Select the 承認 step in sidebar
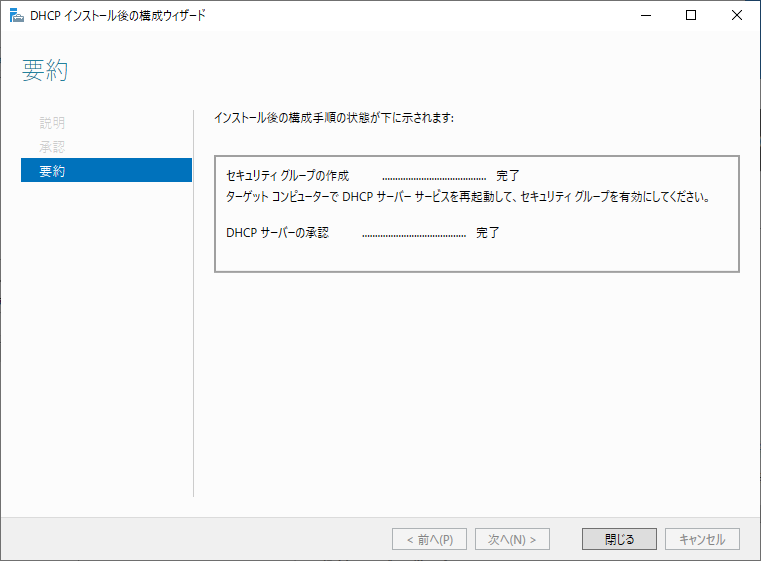Screen dimensions: 761x561 pyautogui.click(x=52, y=147)
